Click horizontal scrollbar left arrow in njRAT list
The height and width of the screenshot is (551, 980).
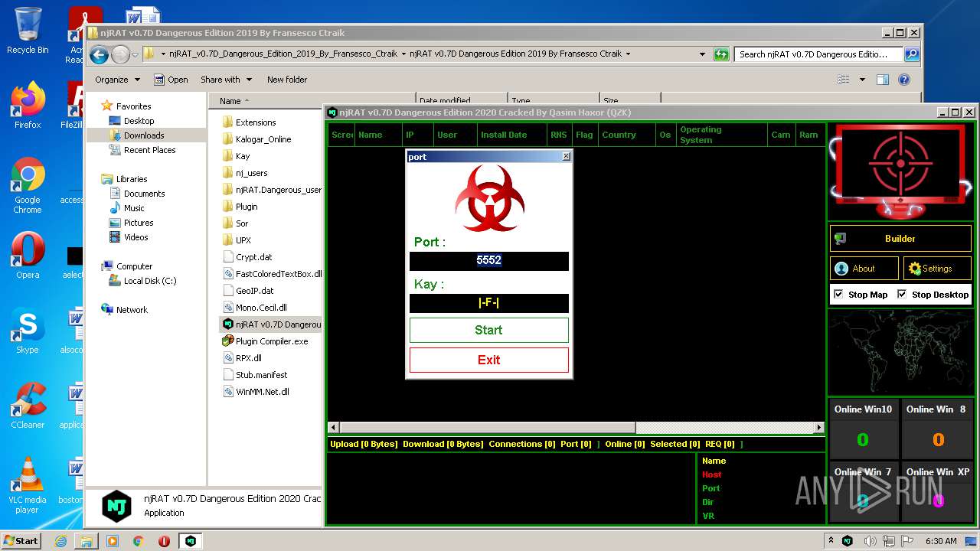pos(333,428)
